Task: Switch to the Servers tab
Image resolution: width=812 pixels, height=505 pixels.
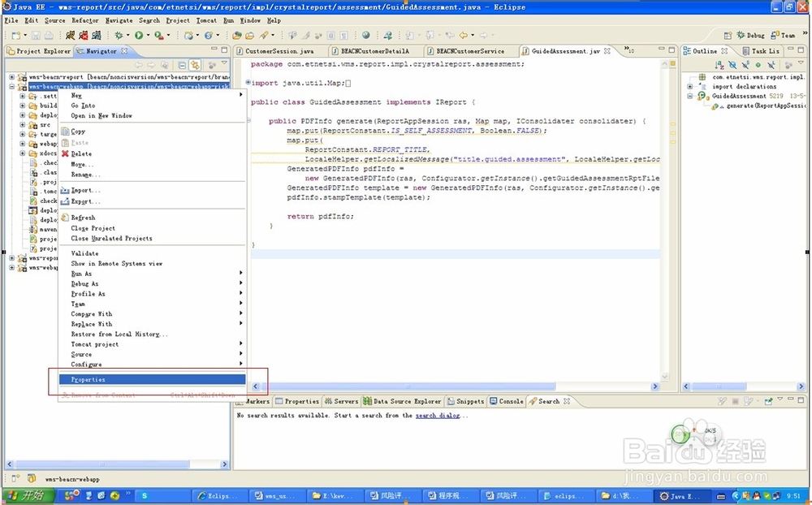Action: [341, 401]
